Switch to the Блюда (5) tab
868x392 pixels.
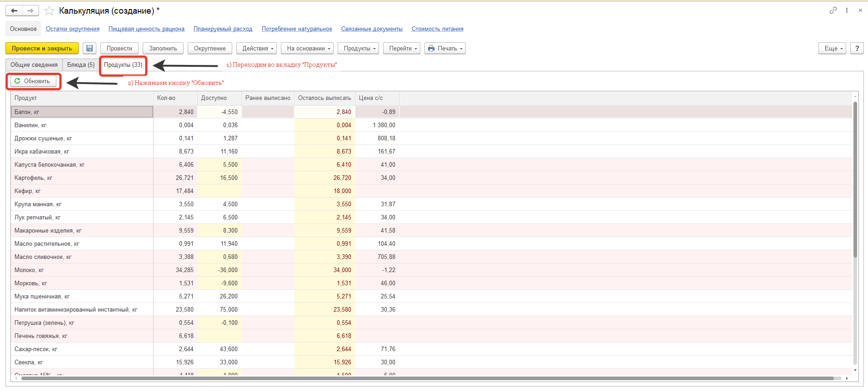(81, 65)
